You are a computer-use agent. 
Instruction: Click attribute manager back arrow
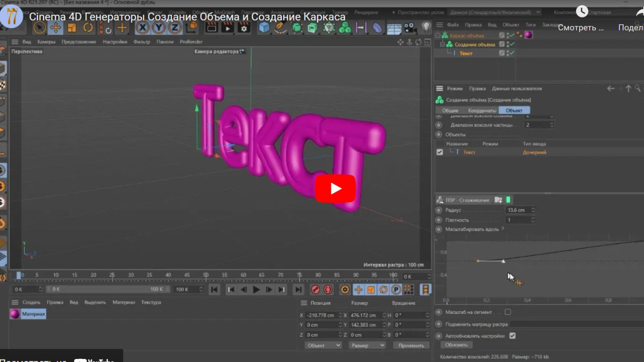[x=611, y=88]
